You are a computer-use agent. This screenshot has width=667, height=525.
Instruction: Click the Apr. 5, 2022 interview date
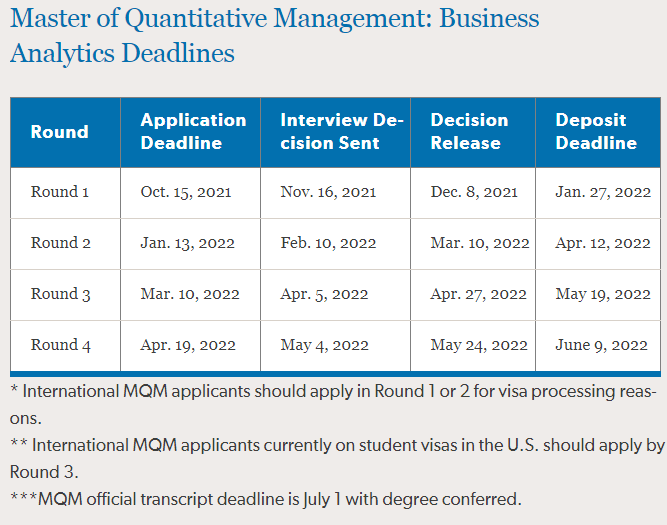pos(324,294)
